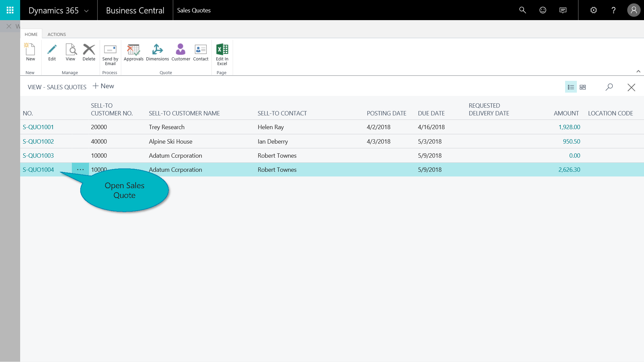Screen dimensions: 644x362
Task: Sort by the Due Date column header
Action: point(431,113)
